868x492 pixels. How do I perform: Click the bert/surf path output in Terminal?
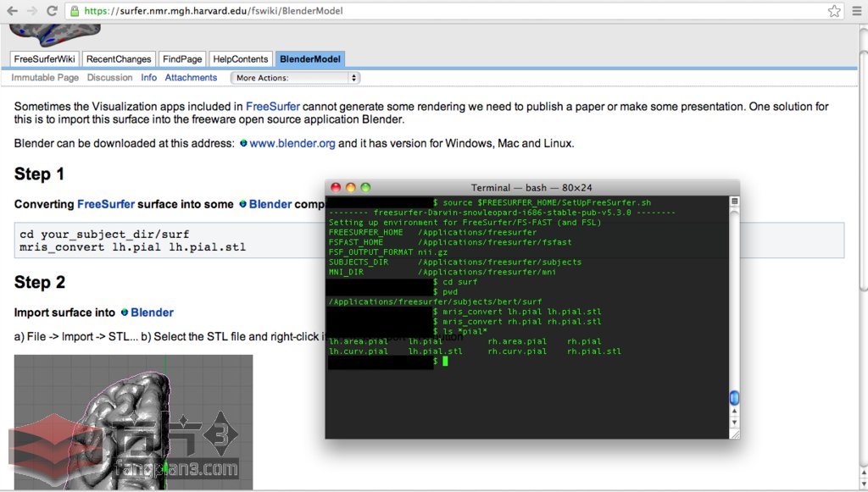(435, 301)
